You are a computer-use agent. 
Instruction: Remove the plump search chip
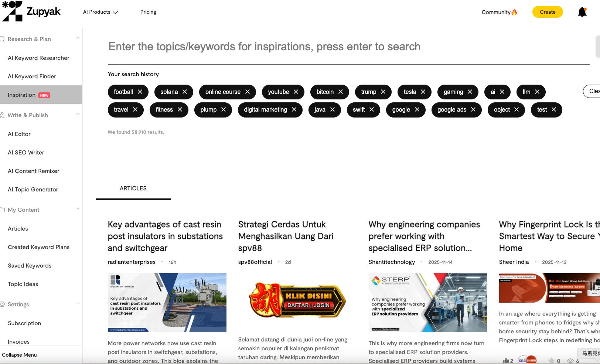pyautogui.click(x=224, y=109)
